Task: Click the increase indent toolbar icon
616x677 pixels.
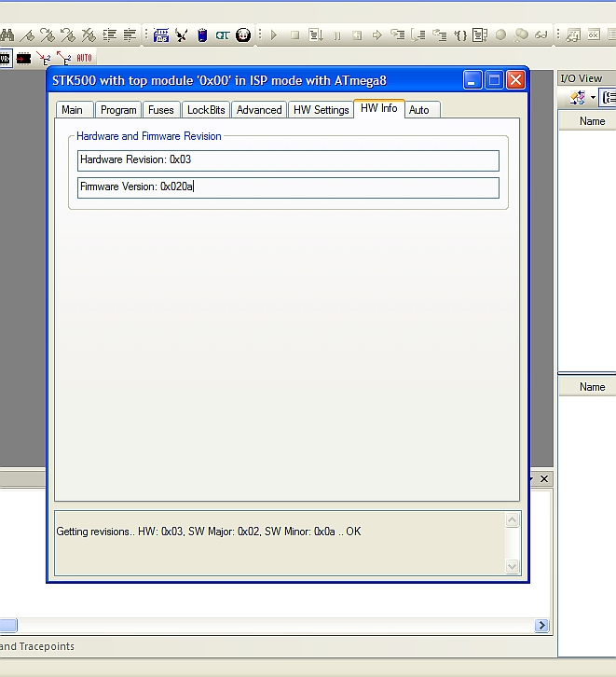Action: pos(110,35)
